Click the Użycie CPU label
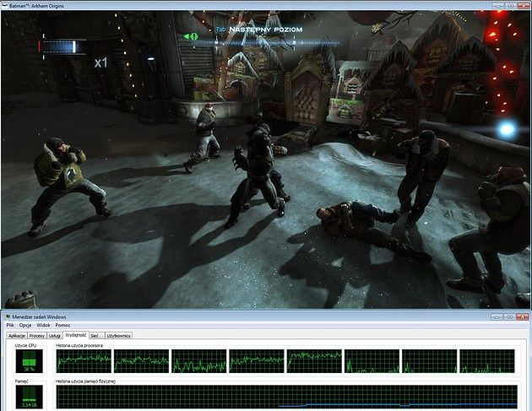 (25, 345)
